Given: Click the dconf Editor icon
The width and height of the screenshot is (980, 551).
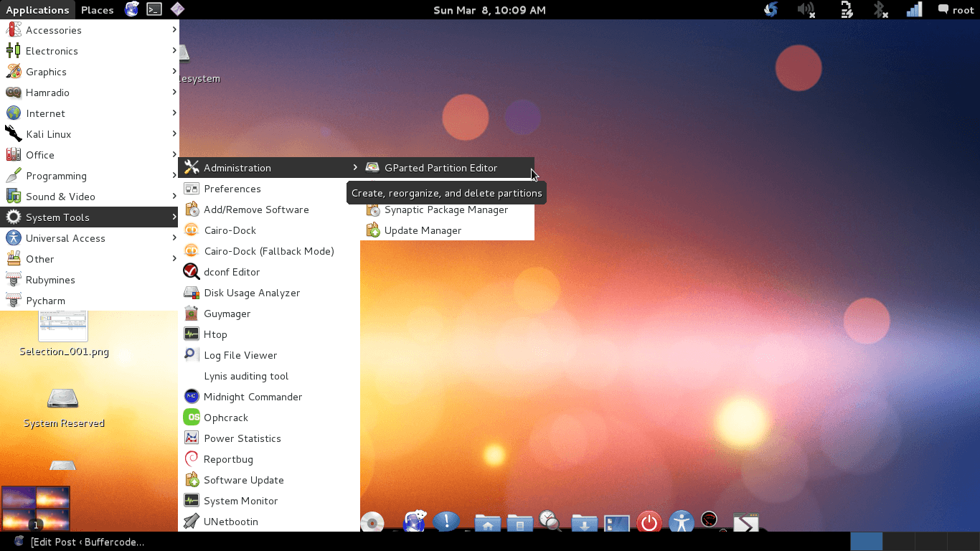Looking at the screenshot, I should pos(192,272).
